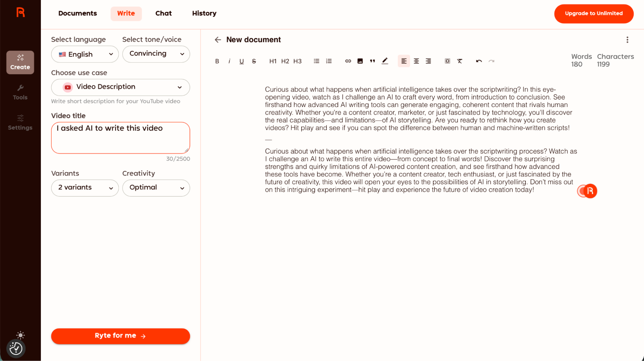Viewport: 644px width, 361px height.
Task: Switch to the Chat tab
Action: [163, 13]
